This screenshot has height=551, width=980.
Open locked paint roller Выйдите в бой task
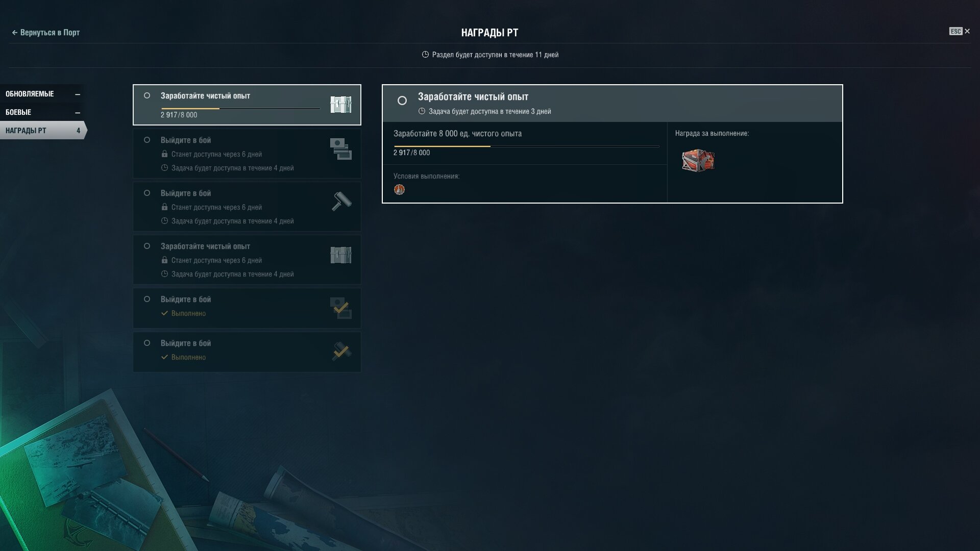tap(247, 207)
